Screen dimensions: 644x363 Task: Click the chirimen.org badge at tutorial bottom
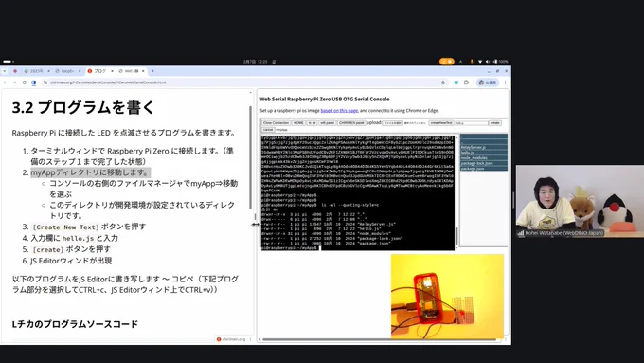[x=231, y=339]
